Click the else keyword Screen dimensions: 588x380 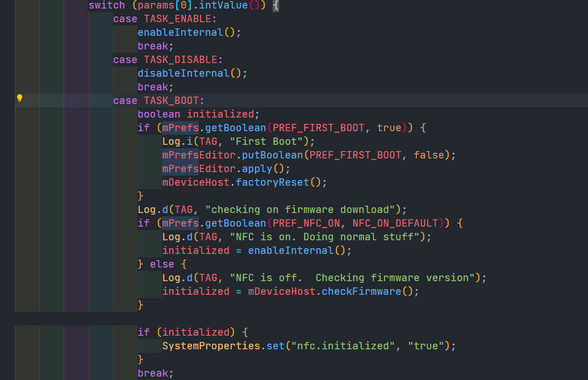(162, 264)
